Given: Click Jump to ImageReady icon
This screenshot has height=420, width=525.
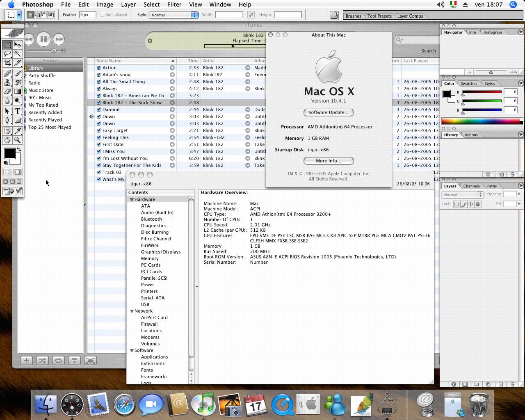Looking at the screenshot, I should click(12, 191).
